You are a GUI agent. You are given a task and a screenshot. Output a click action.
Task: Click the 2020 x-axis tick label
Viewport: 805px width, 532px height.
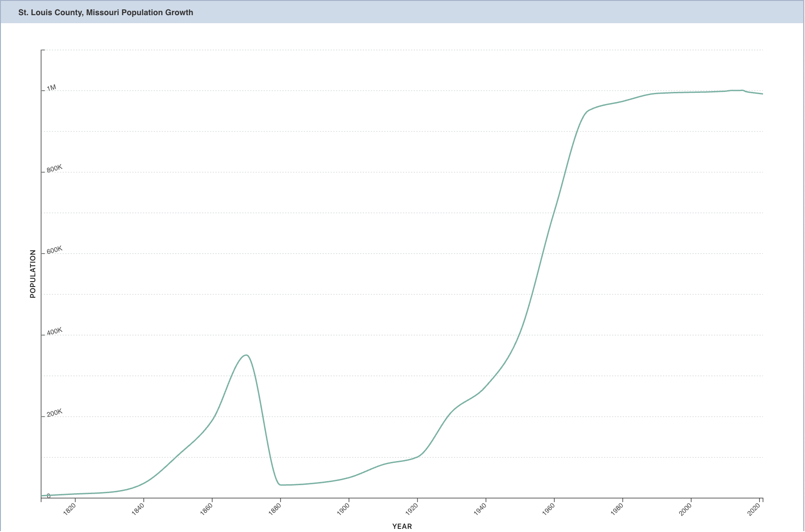pos(754,509)
